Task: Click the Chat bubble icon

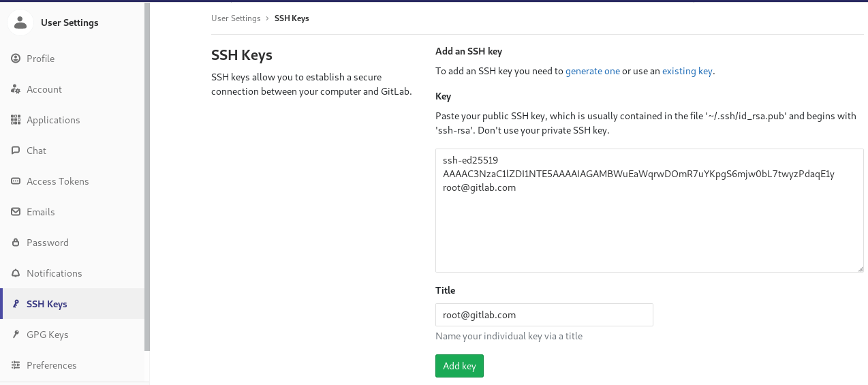Action: (x=16, y=151)
